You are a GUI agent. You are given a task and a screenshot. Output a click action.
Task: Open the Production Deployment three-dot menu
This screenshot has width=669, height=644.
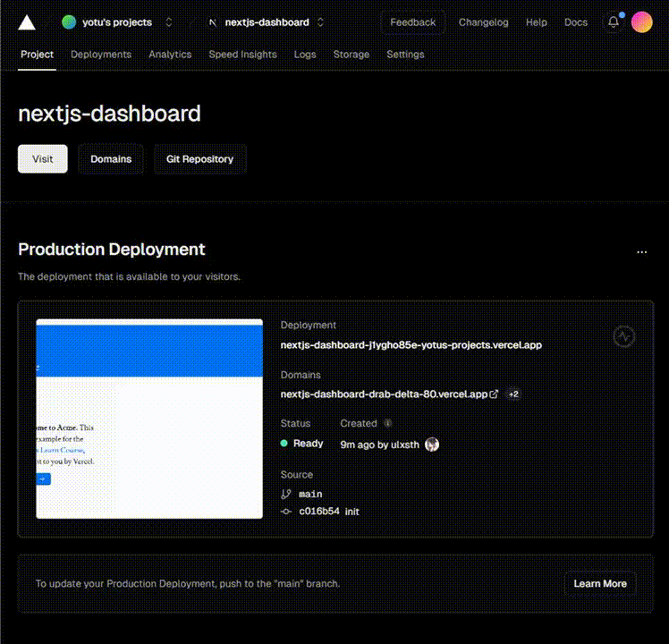point(641,252)
